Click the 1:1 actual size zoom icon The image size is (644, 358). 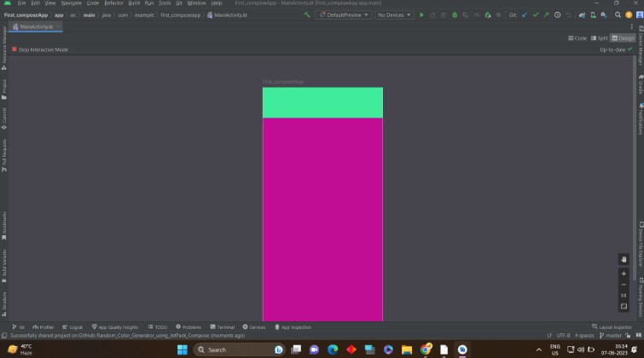pyautogui.click(x=624, y=295)
